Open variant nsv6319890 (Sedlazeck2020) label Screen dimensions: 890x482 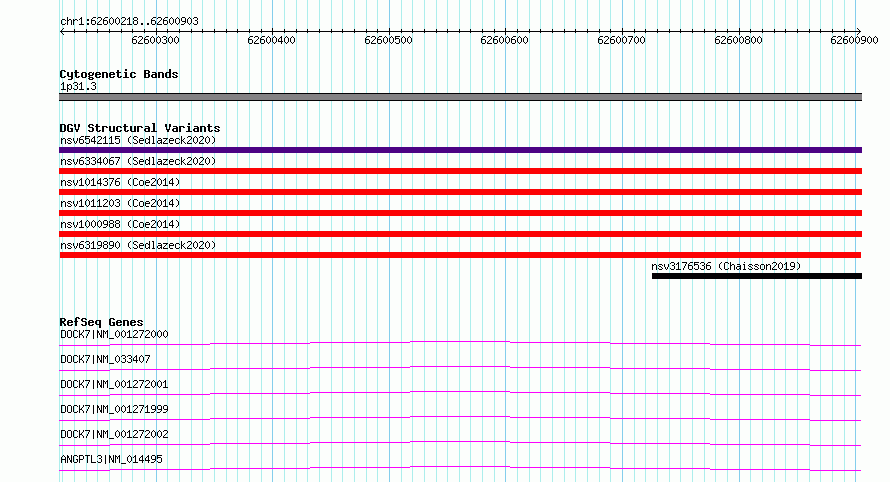pyautogui.click(x=138, y=245)
